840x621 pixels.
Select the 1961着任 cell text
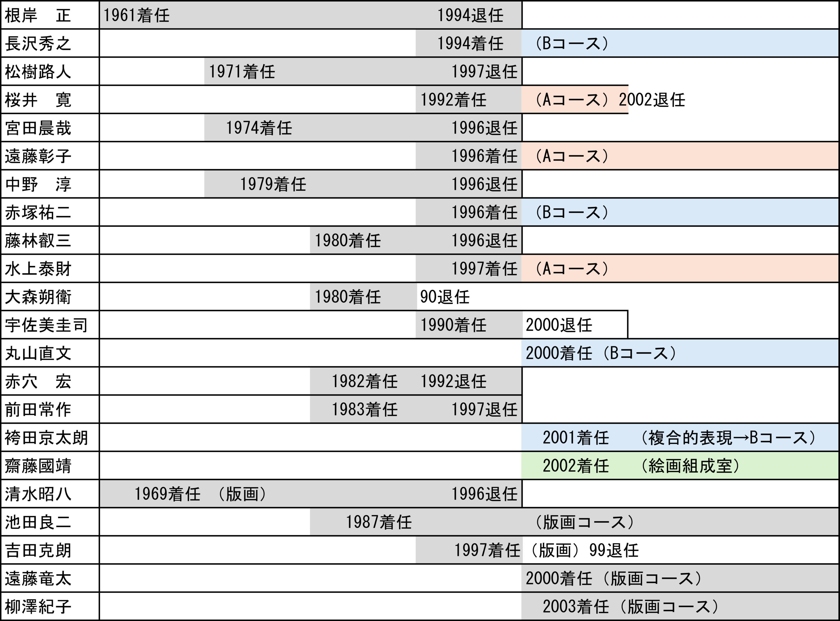click(136, 15)
